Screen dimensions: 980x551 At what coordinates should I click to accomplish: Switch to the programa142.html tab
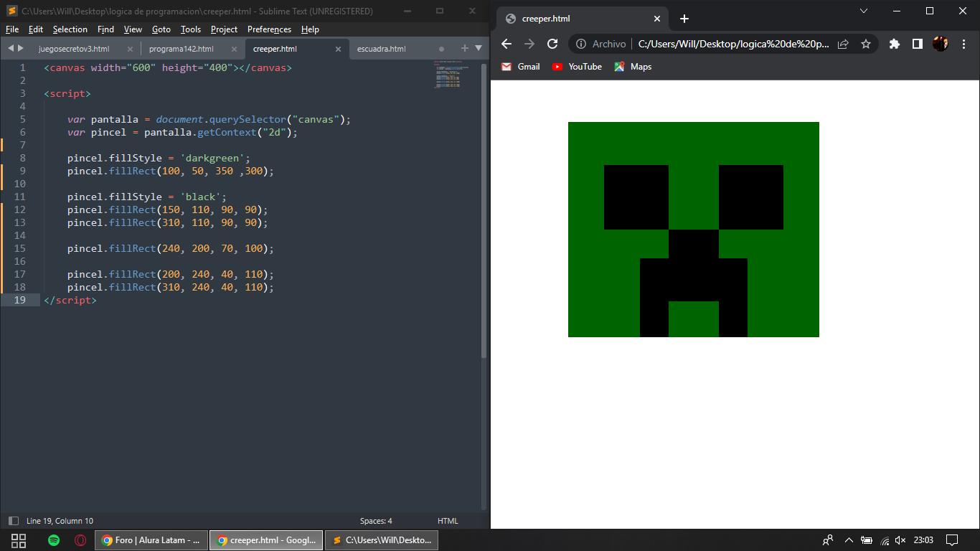(x=181, y=49)
